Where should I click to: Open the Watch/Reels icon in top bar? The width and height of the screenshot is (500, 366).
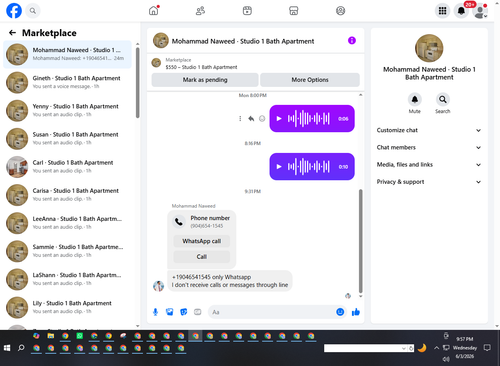247,11
